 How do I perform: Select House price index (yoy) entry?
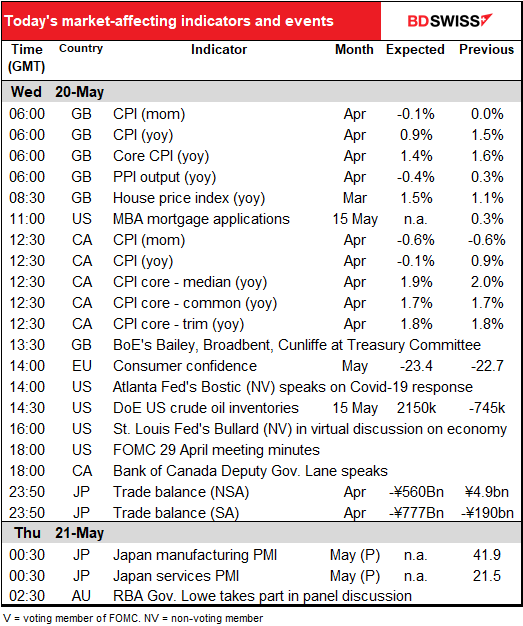[x=189, y=198]
